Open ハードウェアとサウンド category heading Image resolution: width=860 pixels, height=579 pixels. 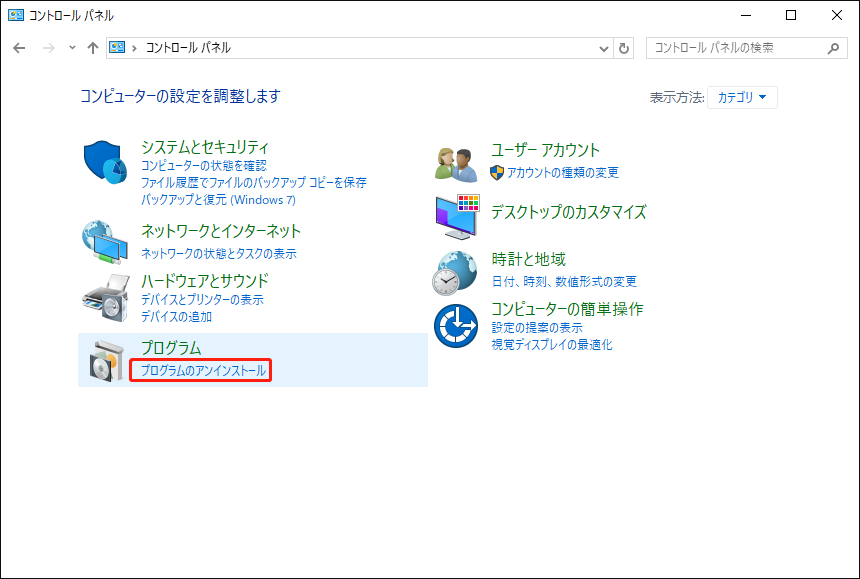point(205,281)
